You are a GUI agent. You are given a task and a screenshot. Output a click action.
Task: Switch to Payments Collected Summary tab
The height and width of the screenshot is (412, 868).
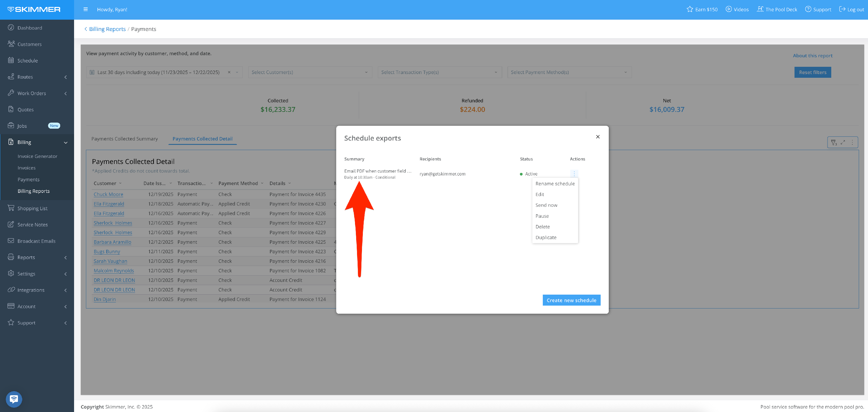[x=124, y=139]
